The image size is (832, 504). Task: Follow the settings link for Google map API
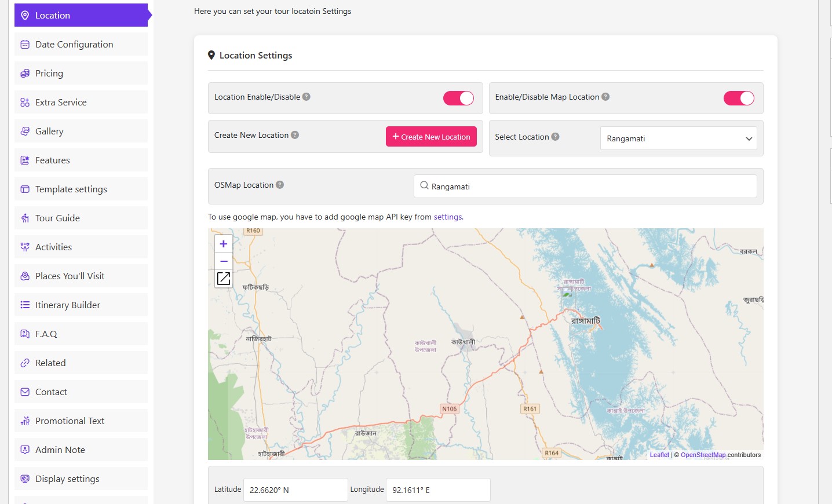[448, 217]
